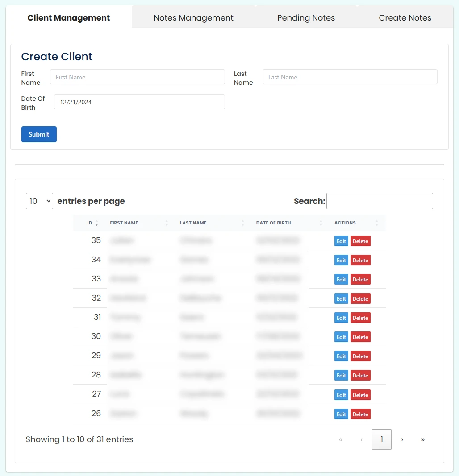Screen dimensions: 459x476
Task: Switch to Notes Management tab
Action: [x=193, y=18]
